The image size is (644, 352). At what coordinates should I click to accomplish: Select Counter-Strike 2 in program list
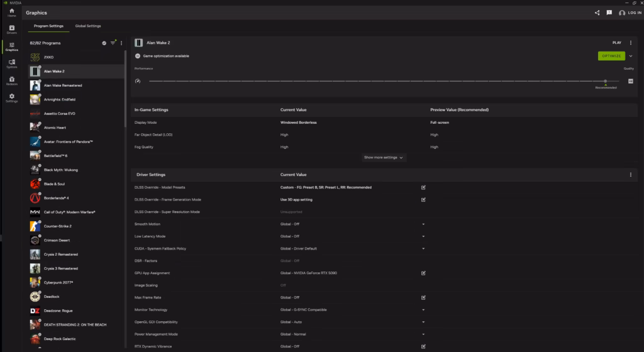[x=76, y=226]
